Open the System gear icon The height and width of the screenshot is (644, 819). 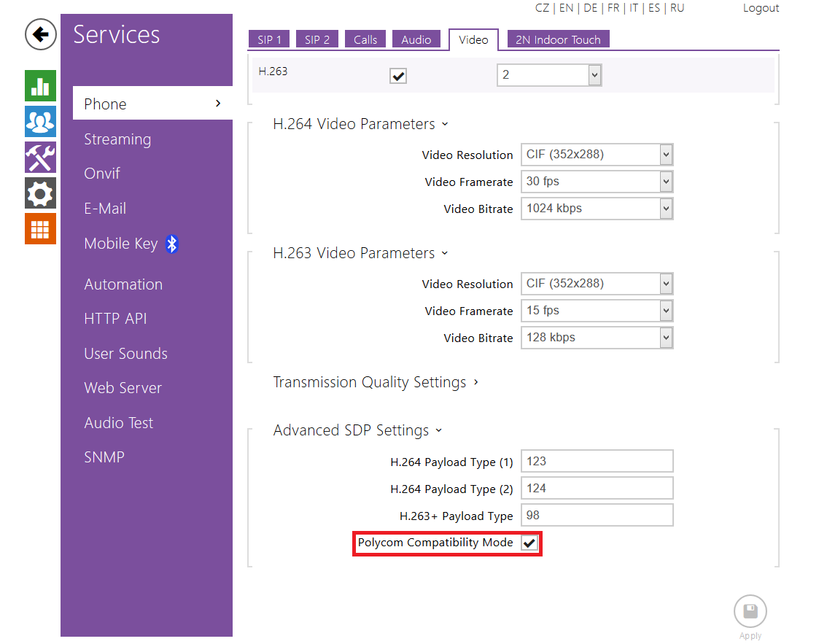(40, 193)
